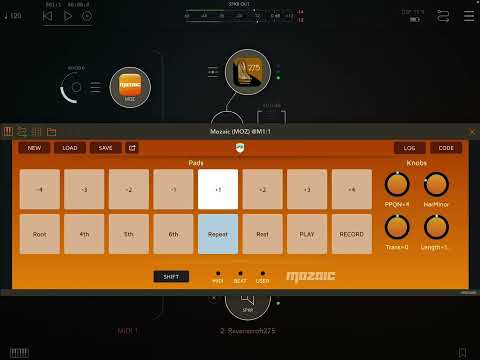Click the rewind to start icon
The image size is (480, 360).
(x=48, y=16)
